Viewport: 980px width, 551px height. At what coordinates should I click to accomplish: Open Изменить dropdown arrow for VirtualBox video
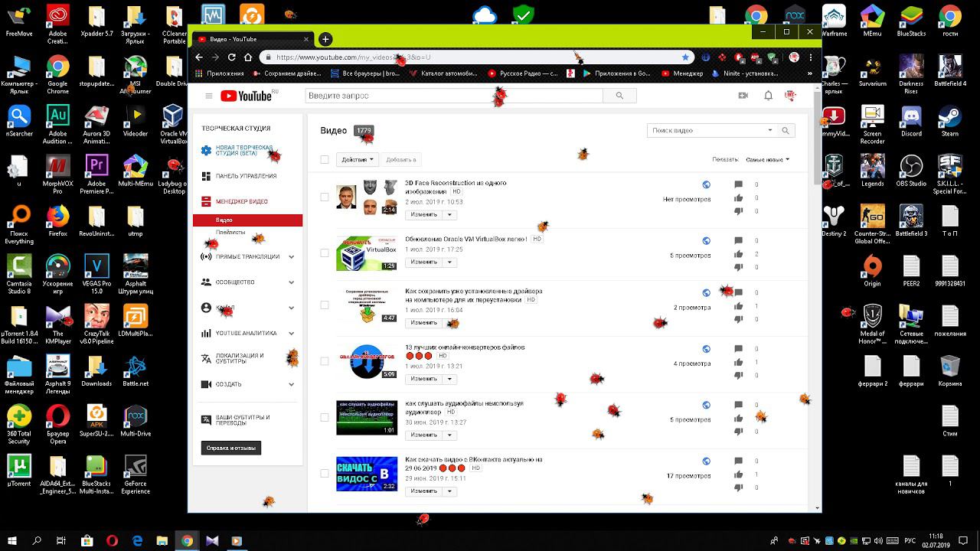[450, 262]
